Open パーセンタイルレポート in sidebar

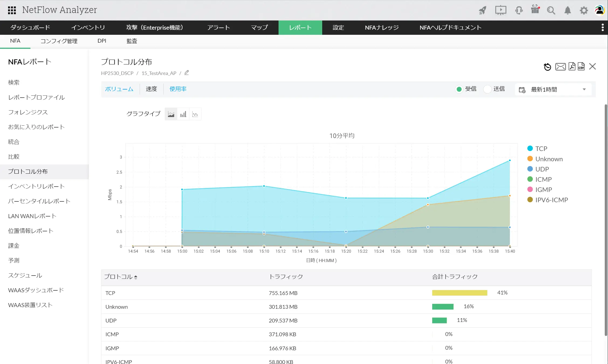click(39, 201)
